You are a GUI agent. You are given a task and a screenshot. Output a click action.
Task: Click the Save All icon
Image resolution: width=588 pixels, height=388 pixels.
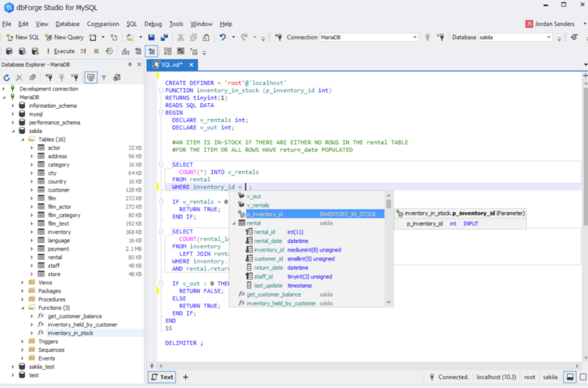coord(164,37)
